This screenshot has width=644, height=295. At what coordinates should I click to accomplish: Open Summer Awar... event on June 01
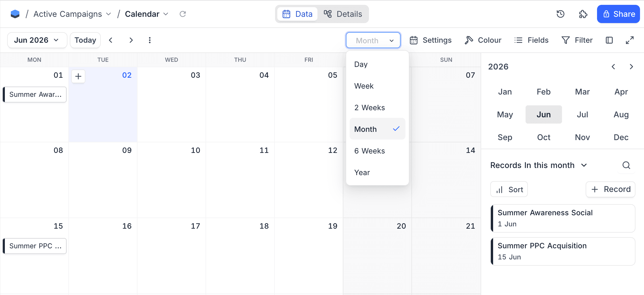coord(34,95)
